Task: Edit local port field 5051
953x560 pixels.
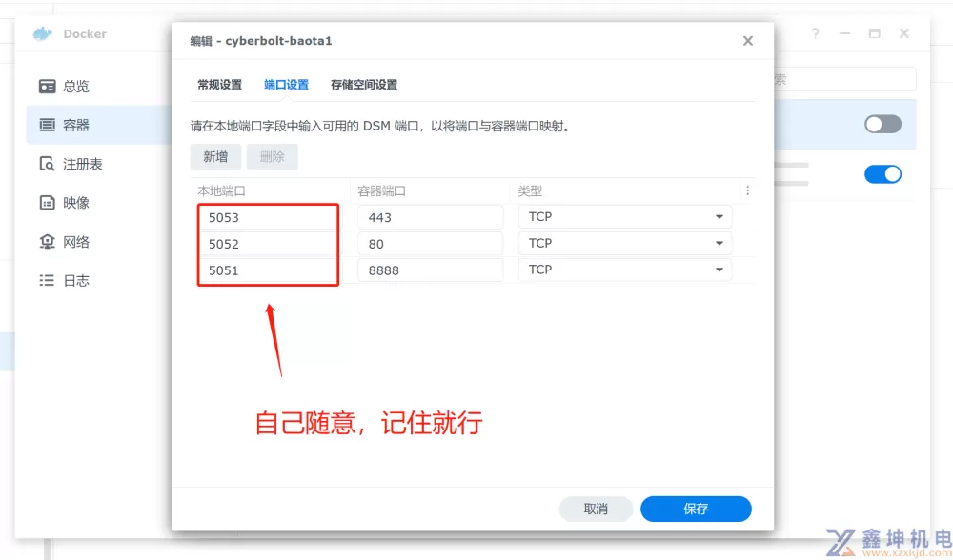Action: [270, 270]
